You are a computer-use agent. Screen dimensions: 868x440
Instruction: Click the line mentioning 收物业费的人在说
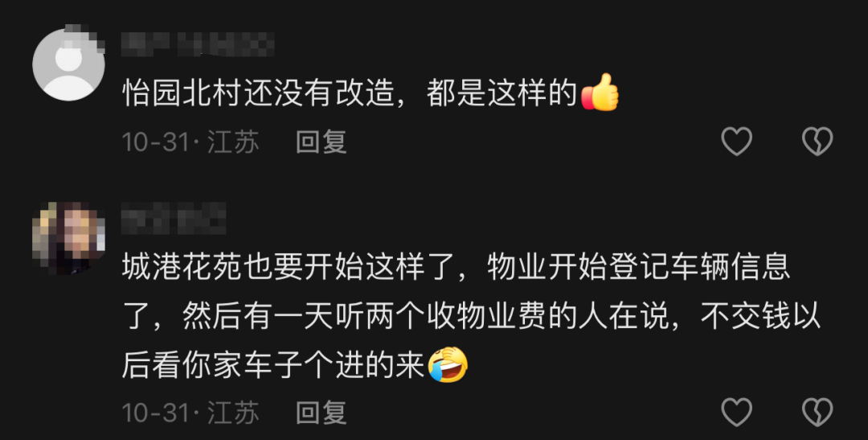[471, 318]
